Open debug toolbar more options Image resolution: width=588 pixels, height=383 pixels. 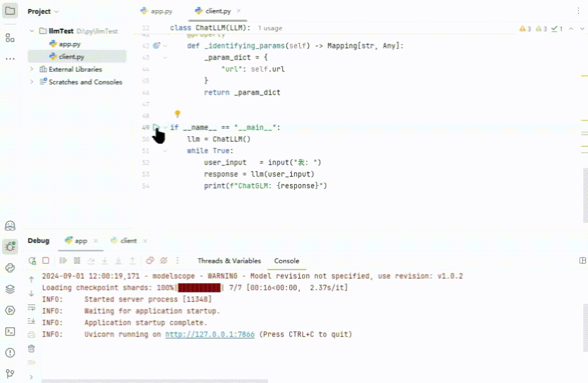tap(178, 260)
